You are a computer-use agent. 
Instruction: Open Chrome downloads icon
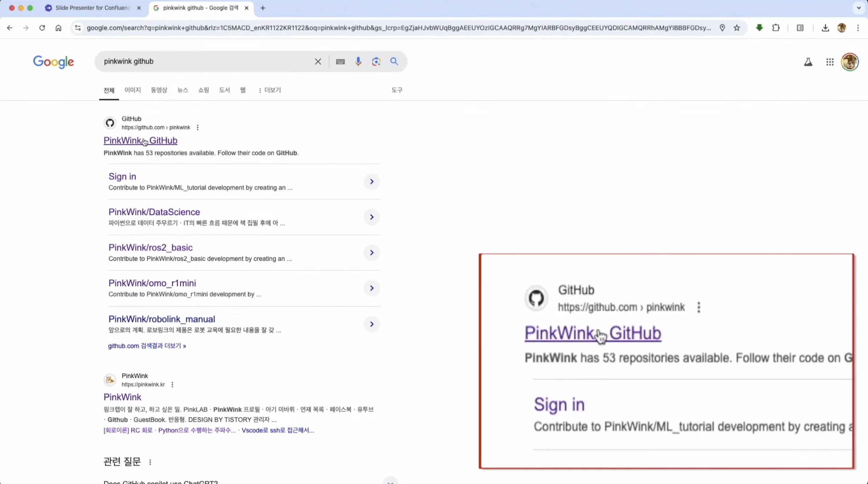tap(825, 28)
